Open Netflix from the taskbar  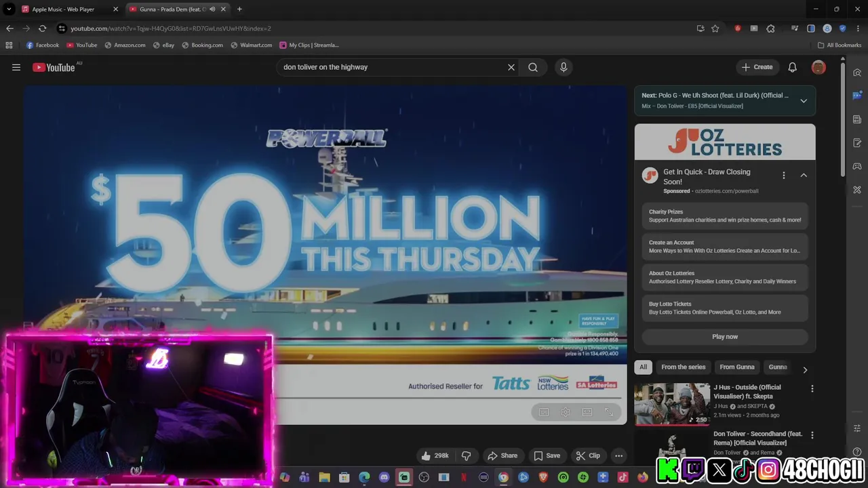click(464, 477)
